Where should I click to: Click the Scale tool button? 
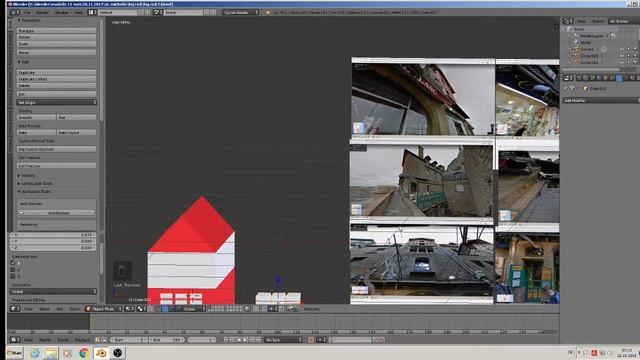tap(56, 44)
